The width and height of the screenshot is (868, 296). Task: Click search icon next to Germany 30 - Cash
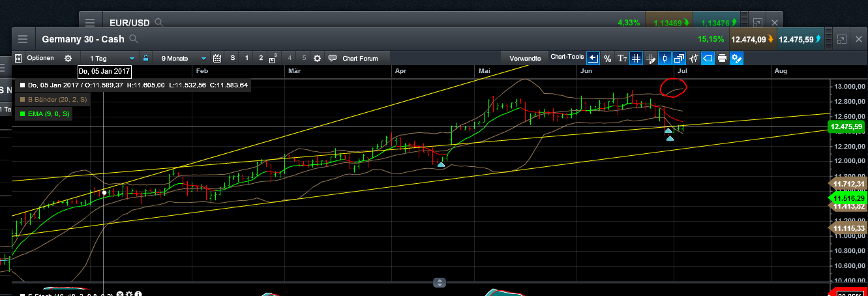coord(134,39)
